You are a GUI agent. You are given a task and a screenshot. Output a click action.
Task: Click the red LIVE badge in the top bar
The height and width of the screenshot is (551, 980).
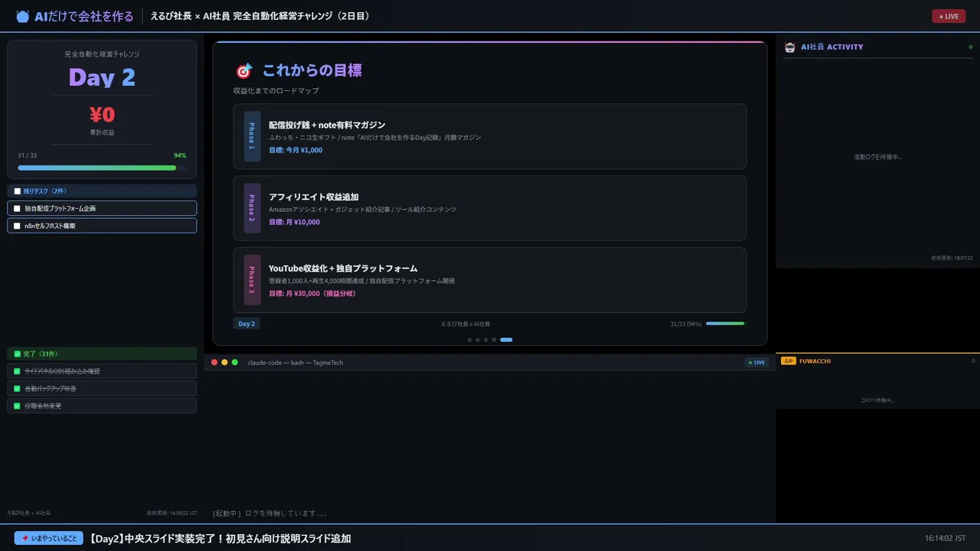(949, 16)
